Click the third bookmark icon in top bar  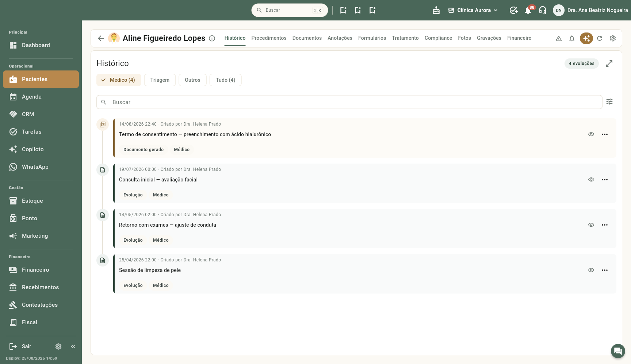click(372, 10)
